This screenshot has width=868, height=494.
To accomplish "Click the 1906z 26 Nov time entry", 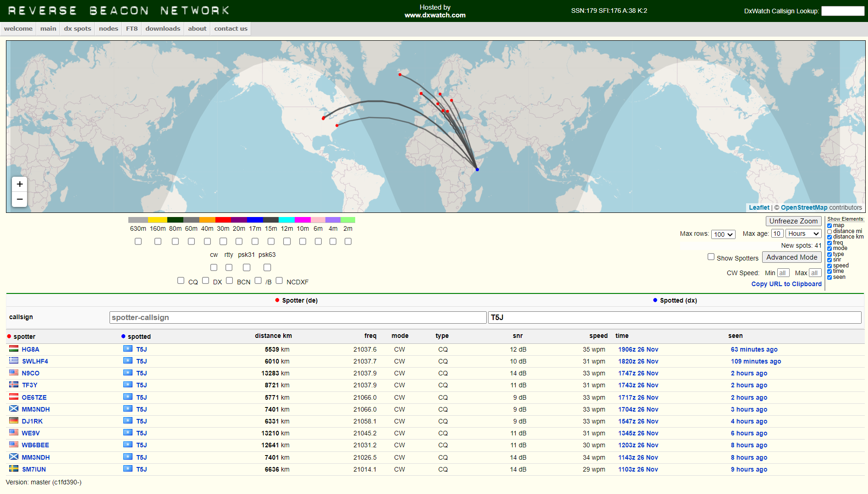I will point(638,349).
